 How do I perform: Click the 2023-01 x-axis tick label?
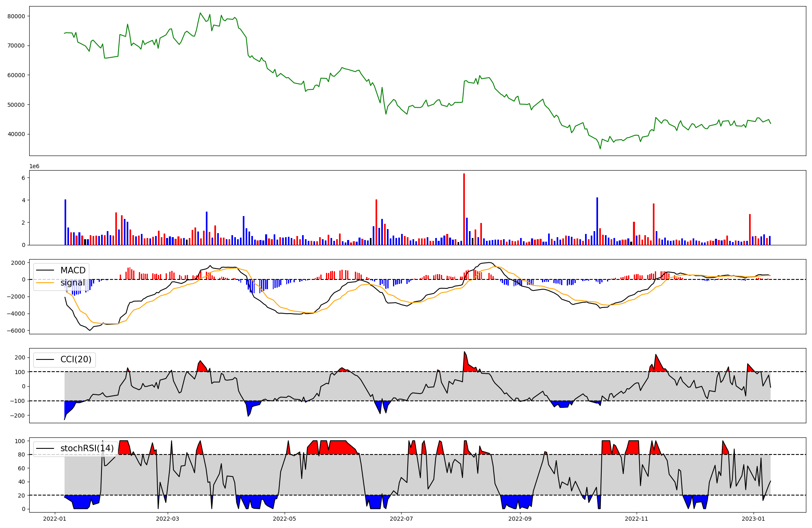[x=754, y=519]
